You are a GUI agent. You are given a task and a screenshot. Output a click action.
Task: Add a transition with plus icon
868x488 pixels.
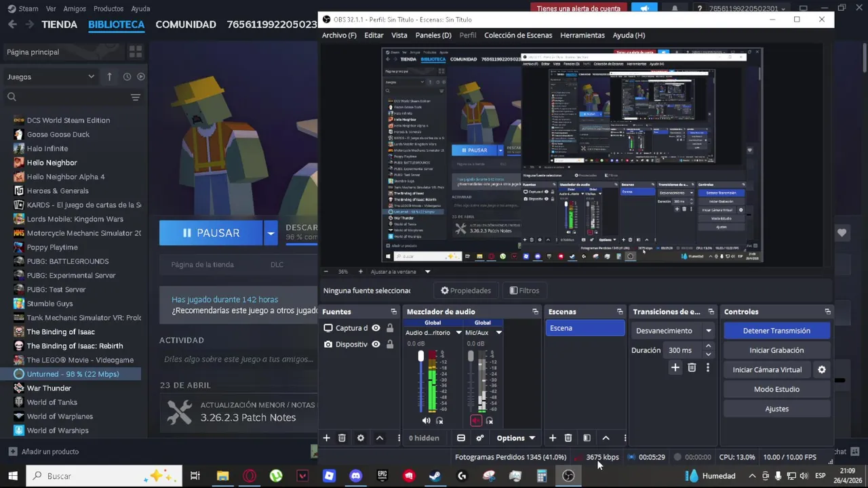675,367
